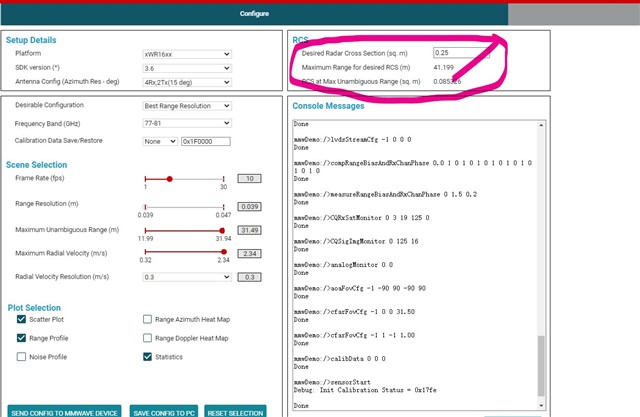Click the Setup Details heading
This screenshot has width=640, height=417.
(x=31, y=40)
